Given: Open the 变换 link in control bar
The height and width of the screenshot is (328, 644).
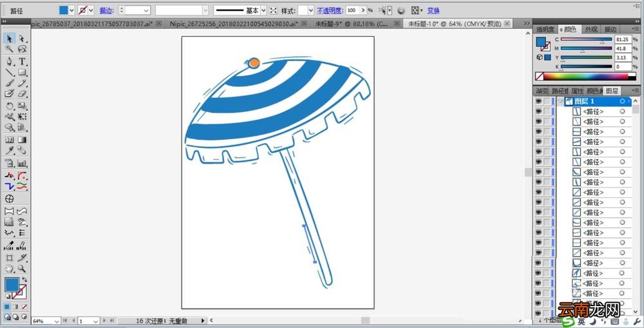Looking at the screenshot, I should point(433,10).
